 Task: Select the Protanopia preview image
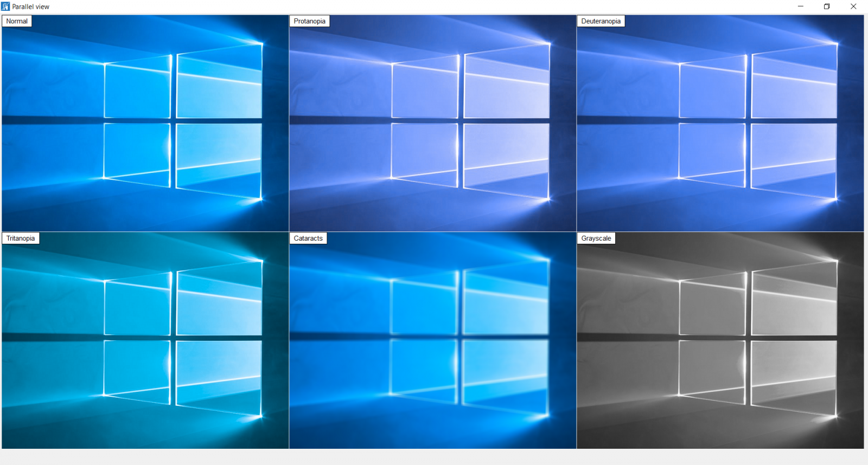[x=433, y=123]
